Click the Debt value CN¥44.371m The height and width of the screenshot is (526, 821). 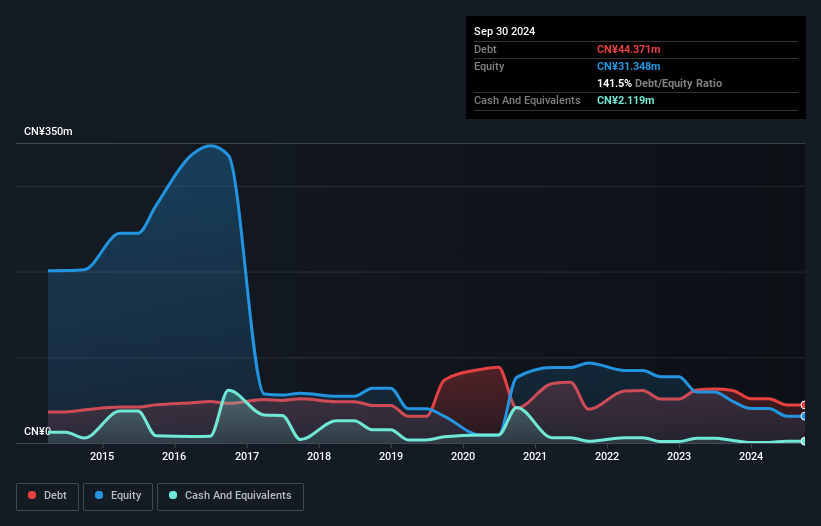[x=628, y=49]
